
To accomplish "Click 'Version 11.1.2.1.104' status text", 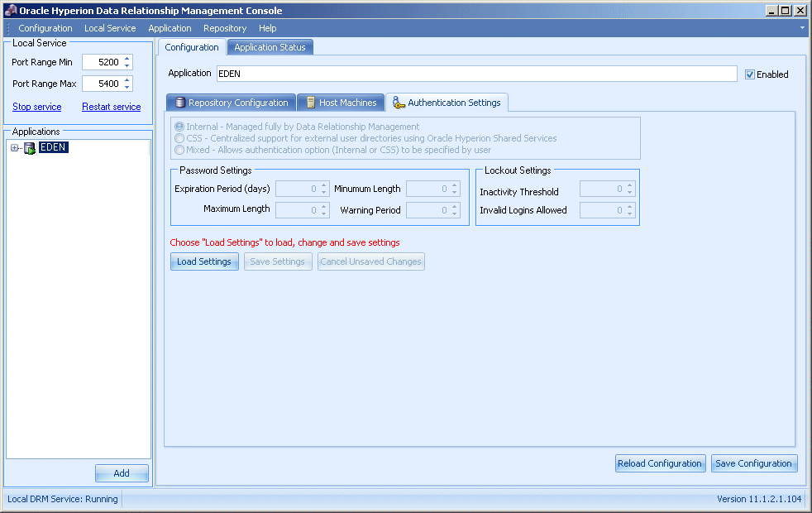I will click(759, 499).
